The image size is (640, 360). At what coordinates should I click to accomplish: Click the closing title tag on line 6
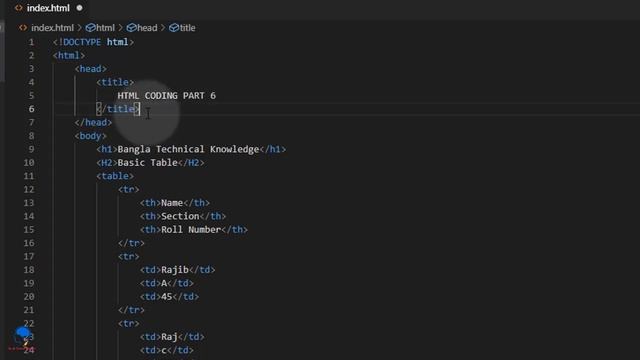[118, 109]
